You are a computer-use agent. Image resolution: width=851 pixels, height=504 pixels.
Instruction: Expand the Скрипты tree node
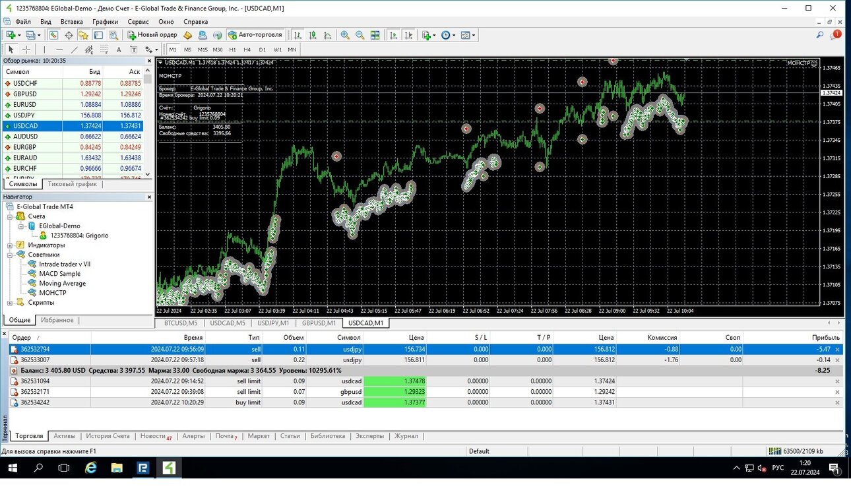click(11, 303)
